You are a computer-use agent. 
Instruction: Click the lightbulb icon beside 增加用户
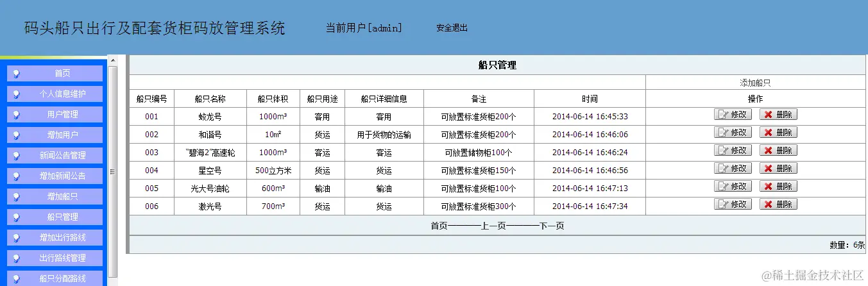click(16, 135)
